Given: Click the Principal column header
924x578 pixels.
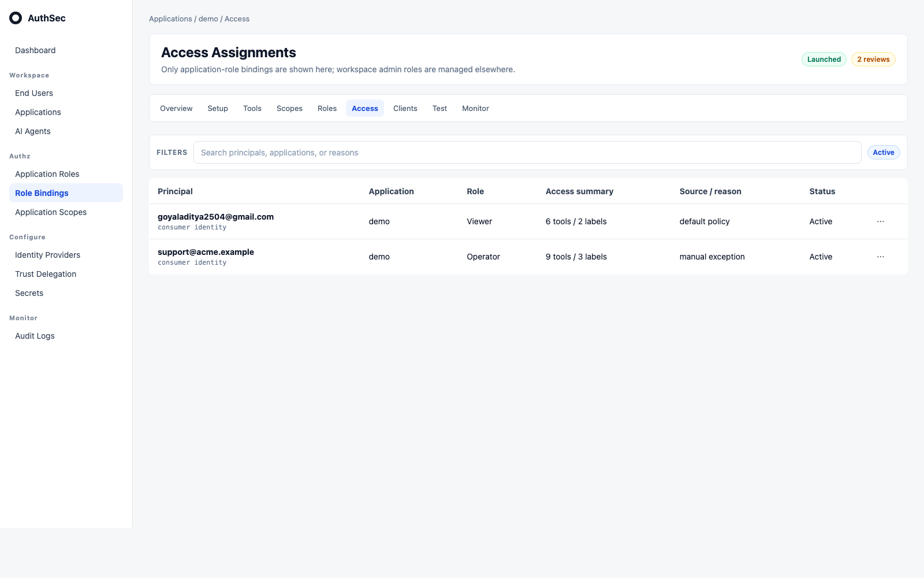Looking at the screenshot, I should pyautogui.click(x=175, y=191).
